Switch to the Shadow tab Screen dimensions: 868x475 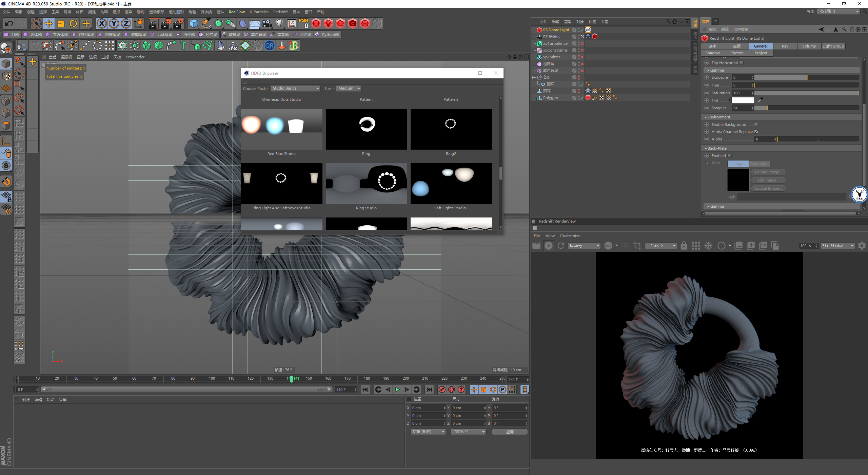point(712,53)
